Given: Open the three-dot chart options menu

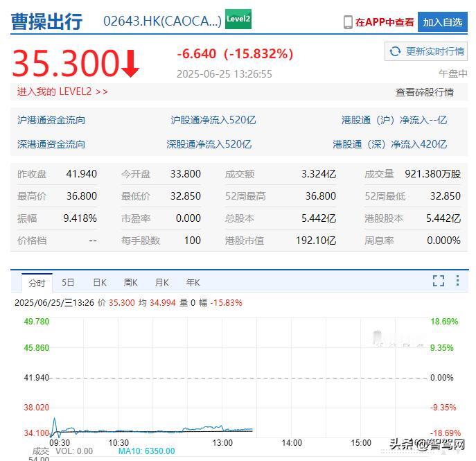Looking at the screenshot, I should 457,281.
